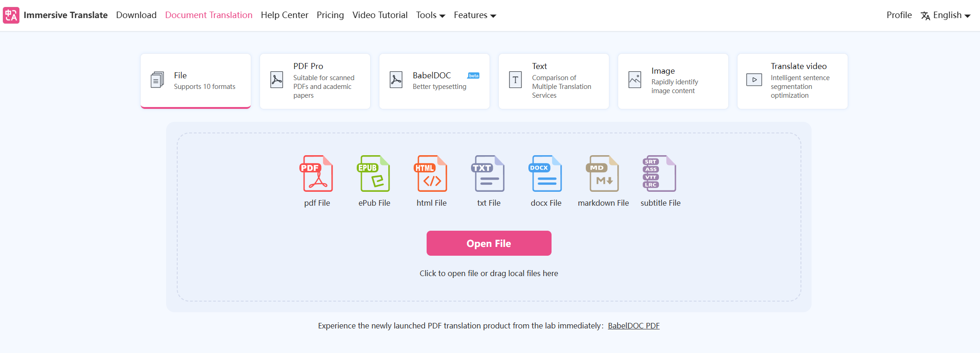Select the subtitle File icon
The image size is (980, 353).
click(x=660, y=174)
